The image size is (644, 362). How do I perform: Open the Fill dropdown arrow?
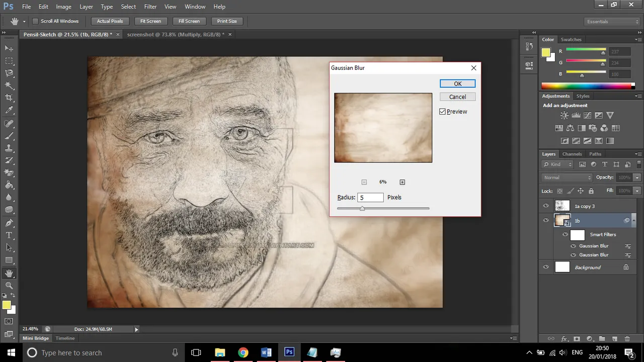tap(637, 191)
